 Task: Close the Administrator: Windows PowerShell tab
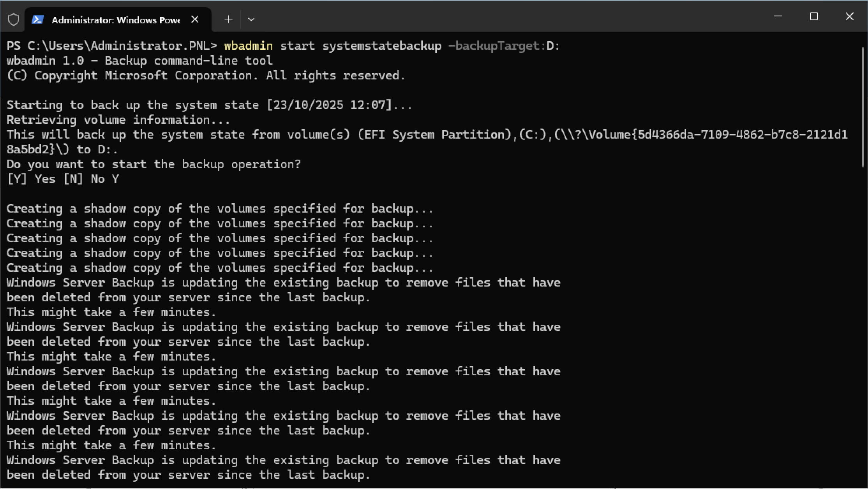[195, 19]
